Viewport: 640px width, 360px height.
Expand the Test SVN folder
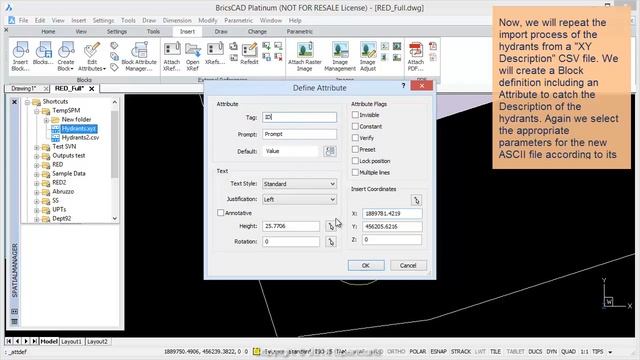[37, 147]
